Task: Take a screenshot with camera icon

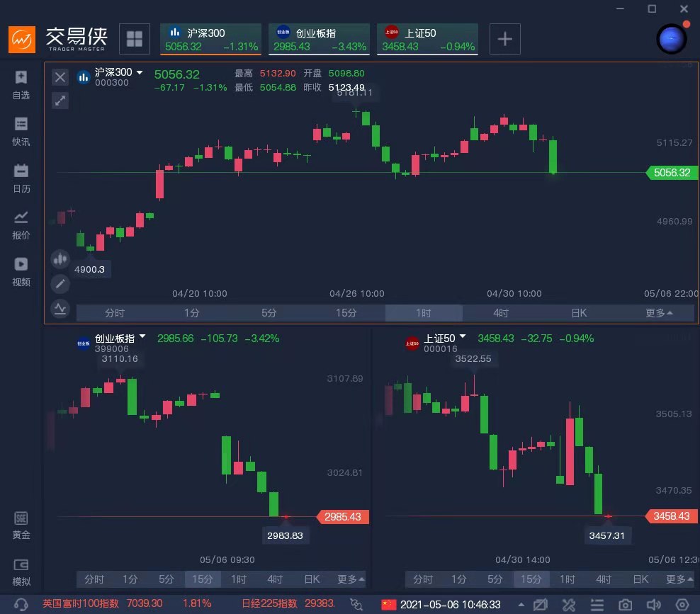Action: [625, 605]
